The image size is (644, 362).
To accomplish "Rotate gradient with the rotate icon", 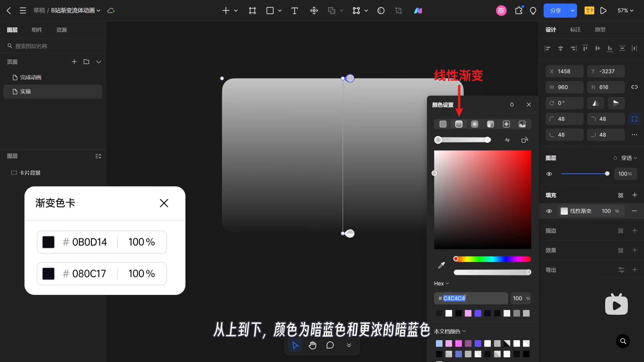I will tap(525, 140).
